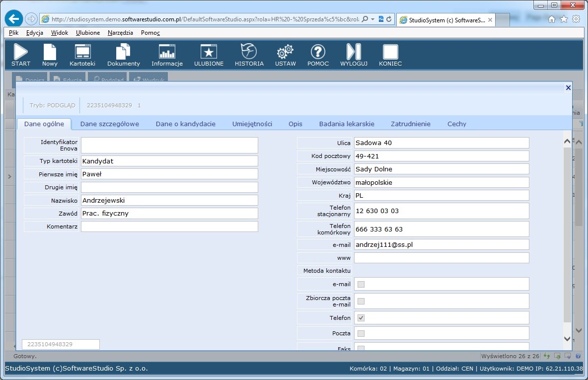The image size is (588, 380).
Task: Click the USTAW gears icon
Action: (x=286, y=52)
